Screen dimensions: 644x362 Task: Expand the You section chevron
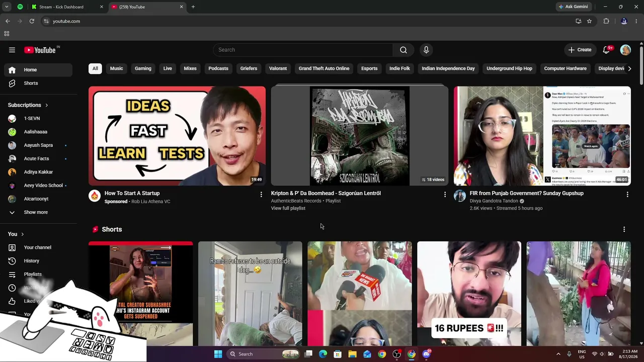(22, 234)
